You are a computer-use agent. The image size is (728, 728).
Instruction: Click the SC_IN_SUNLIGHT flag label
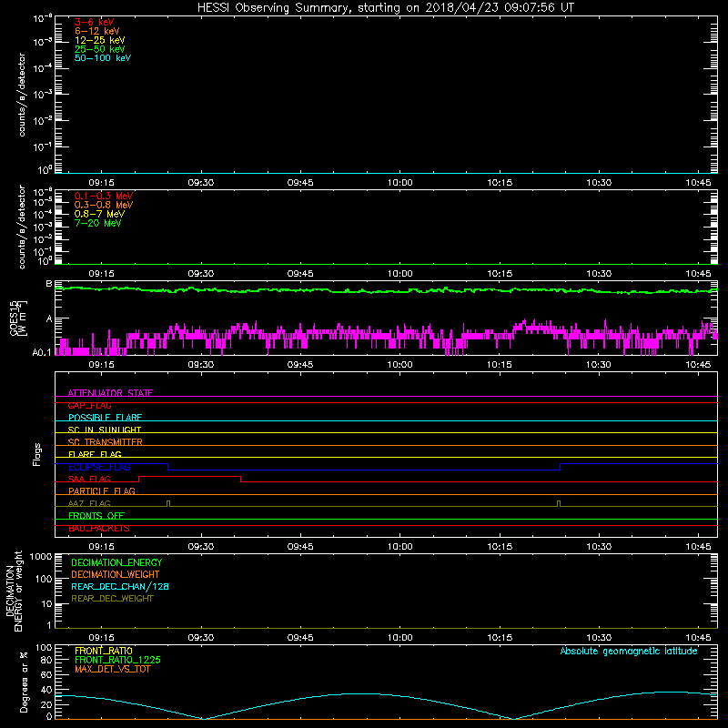[x=105, y=430]
